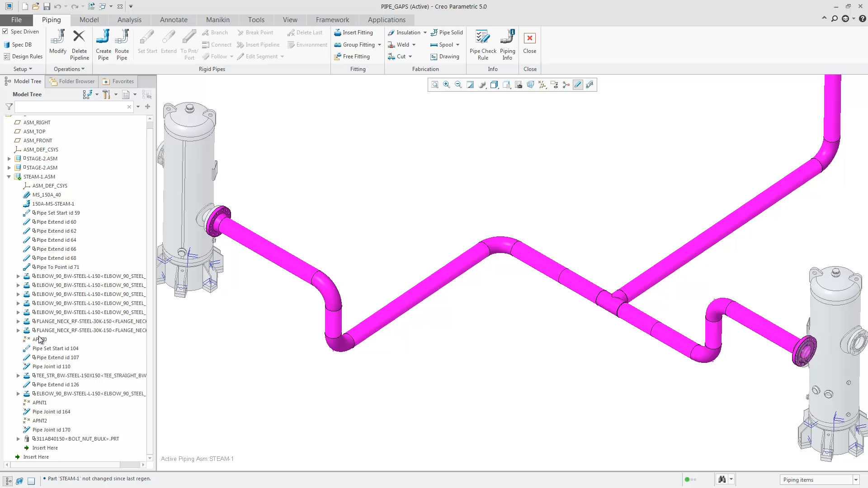Click the Modify pipe tool
Image resolution: width=868 pixels, height=488 pixels.
click(58, 42)
